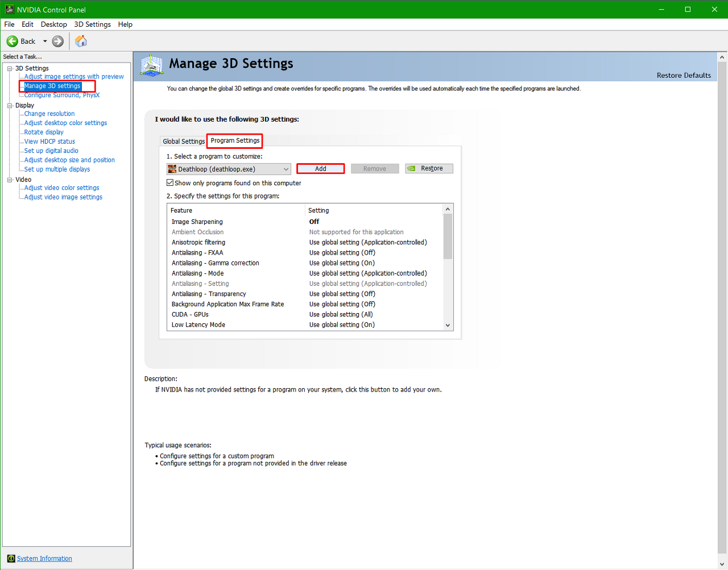Select Background Application Max Frame Rate row
This screenshot has width=728, height=570.
click(305, 304)
